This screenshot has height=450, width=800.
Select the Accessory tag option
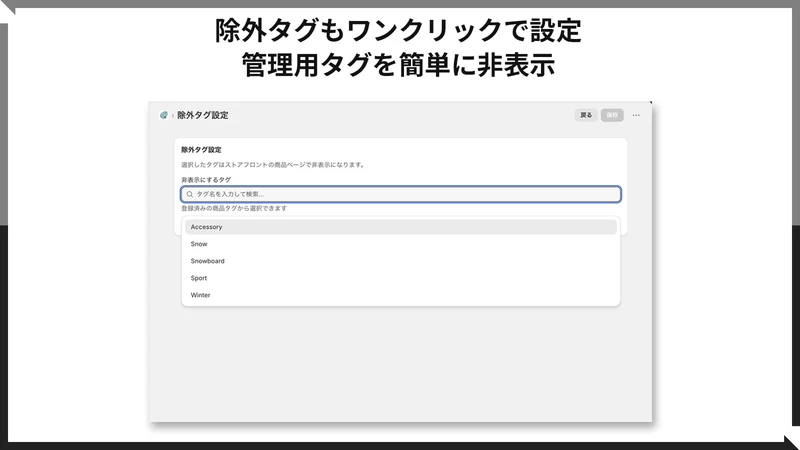(401, 227)
